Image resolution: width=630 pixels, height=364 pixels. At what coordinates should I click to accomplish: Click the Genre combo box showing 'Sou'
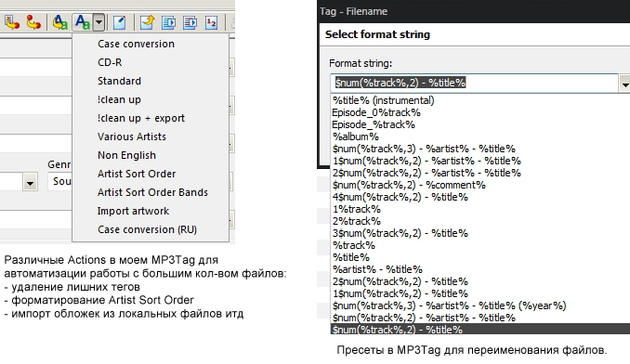pos(59,181)
